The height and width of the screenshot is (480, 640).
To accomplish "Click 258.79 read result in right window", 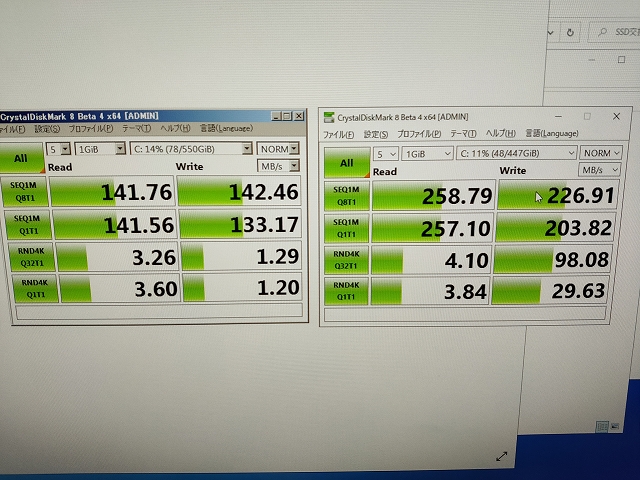I will pyautogui.click(x=433, y=196).
